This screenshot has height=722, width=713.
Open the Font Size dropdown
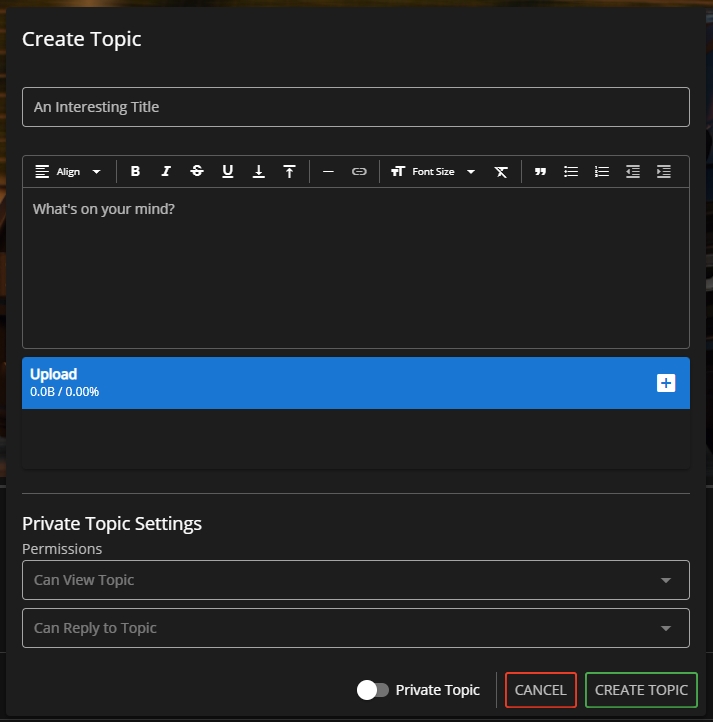pyautogui.click(x=433, y=172)
